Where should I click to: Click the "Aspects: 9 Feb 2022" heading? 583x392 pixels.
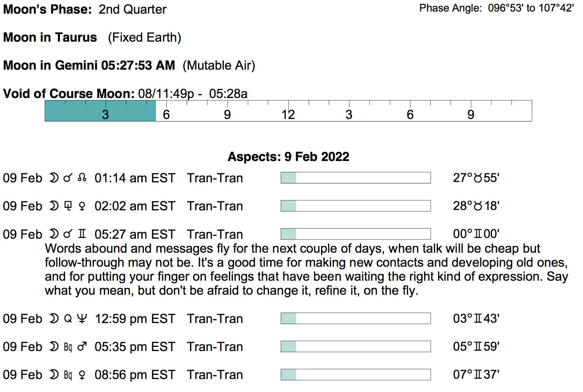[x=288, y=156]
